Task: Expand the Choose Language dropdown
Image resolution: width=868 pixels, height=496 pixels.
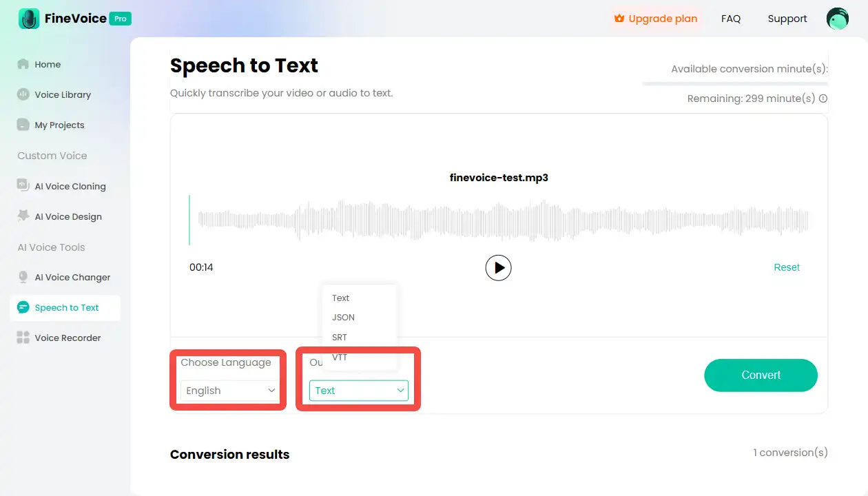Action: (x=229, y=391)
